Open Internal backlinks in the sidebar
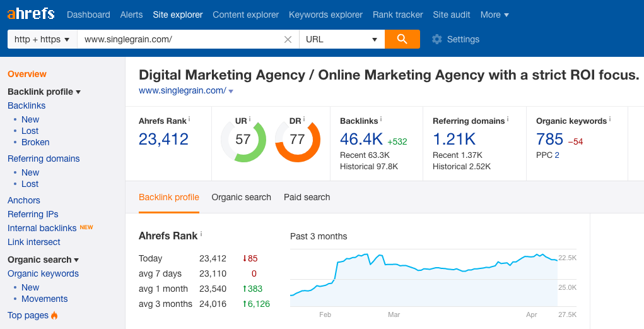 [42, 228]
